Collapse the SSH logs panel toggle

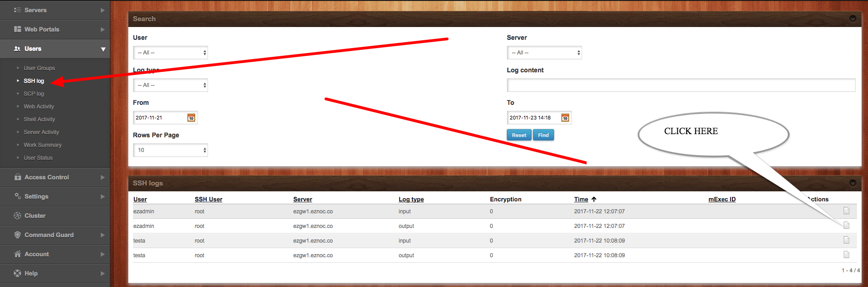pos(852,183)
